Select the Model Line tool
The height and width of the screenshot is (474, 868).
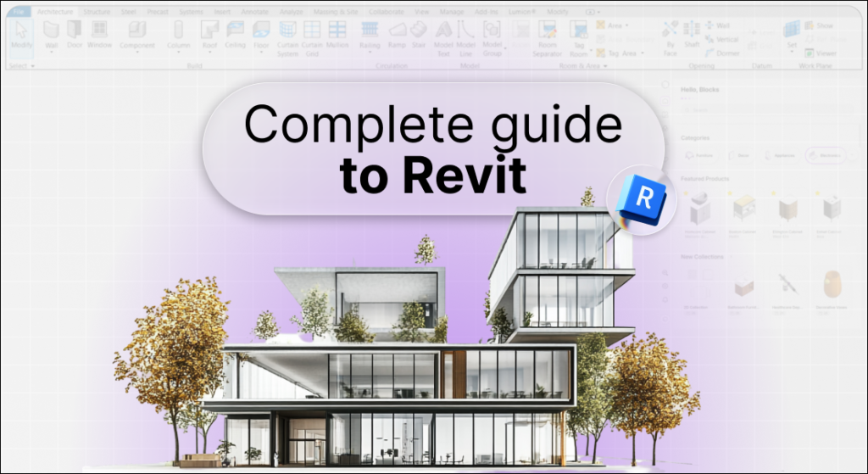(x=465, y=39)
